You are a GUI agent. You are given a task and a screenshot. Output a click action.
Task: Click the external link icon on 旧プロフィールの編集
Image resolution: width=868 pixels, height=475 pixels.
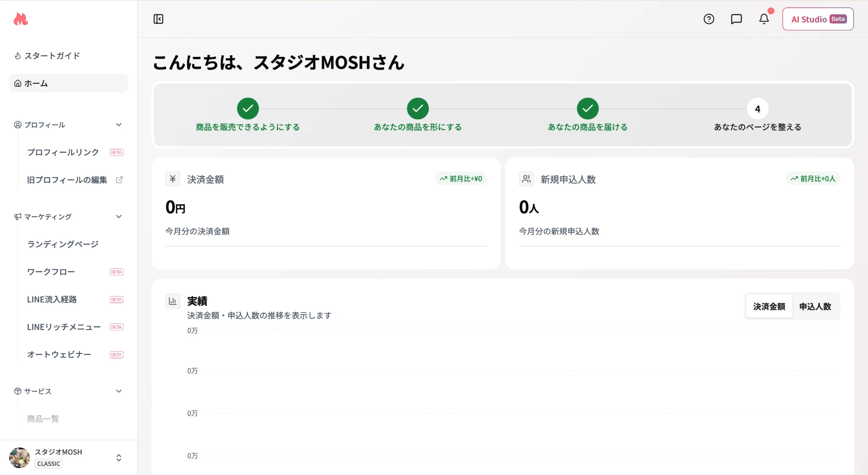click(119, 180)
